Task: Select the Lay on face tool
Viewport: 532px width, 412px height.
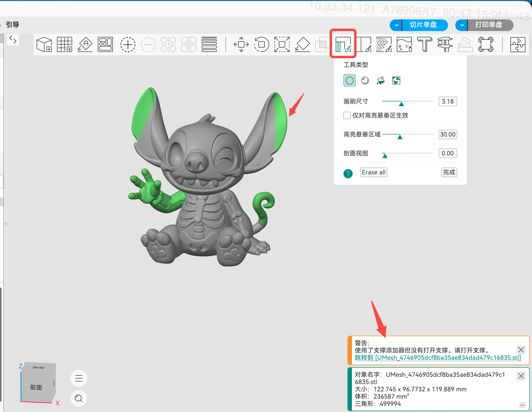Action: coord(302,44)
